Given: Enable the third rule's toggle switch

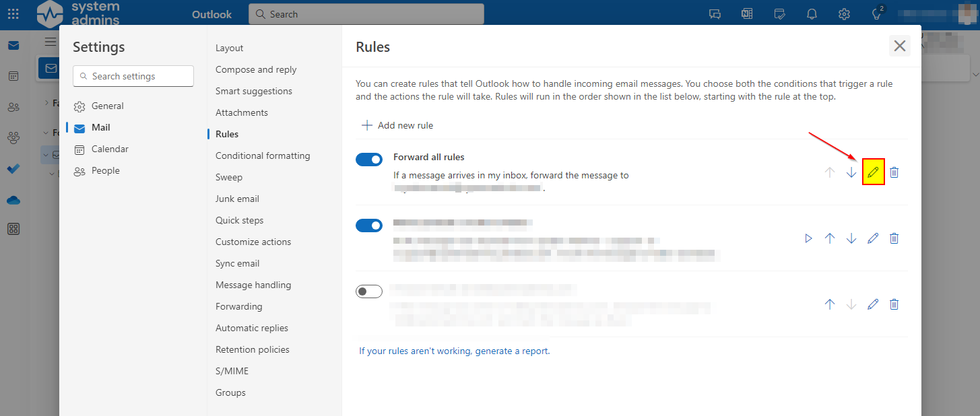Looking at the screenshot, I should click(369, 291).
